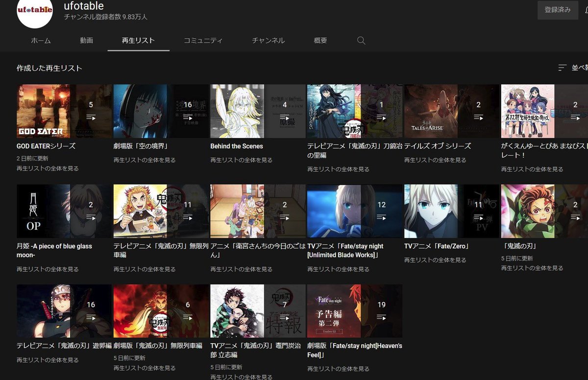The width and height of the screenshot is (588, 380).
Task: Click '2 日前に更新' under GOD EATERシリーズ
Action: pyautogui.click(x=32, y=159)
